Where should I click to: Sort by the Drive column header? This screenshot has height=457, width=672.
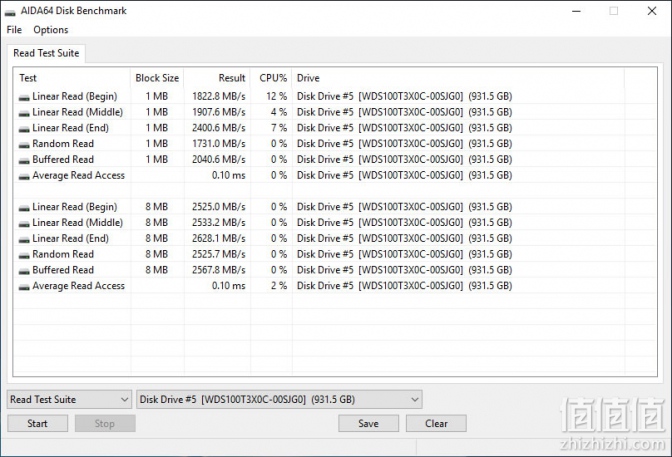[458, 78]
